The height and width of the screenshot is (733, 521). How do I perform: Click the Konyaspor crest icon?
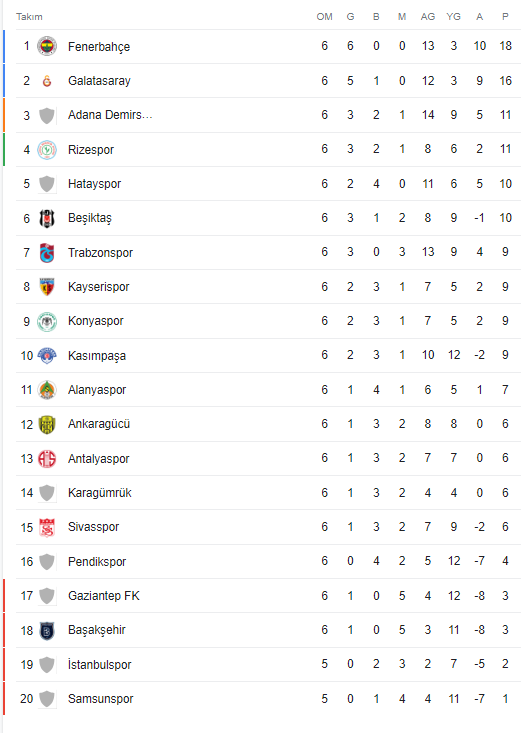coord(47,321)
